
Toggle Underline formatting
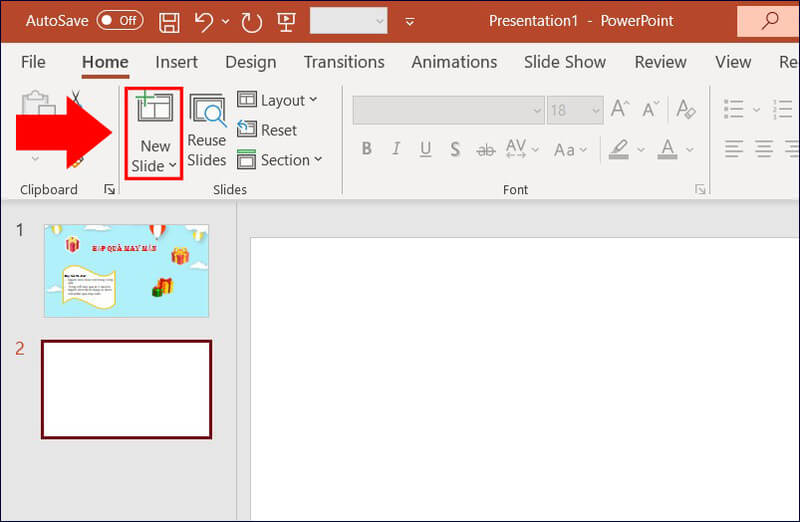coord(426,149)
